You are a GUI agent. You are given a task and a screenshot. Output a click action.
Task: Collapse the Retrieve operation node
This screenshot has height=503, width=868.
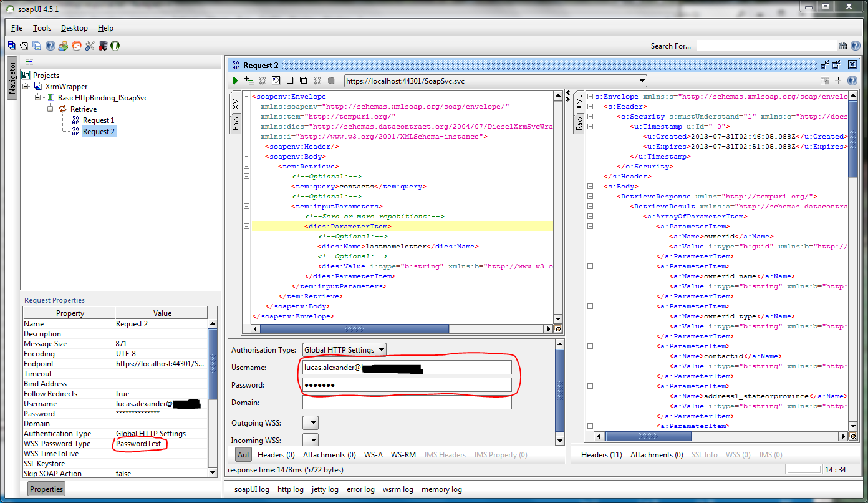click(x=50, y=109)
